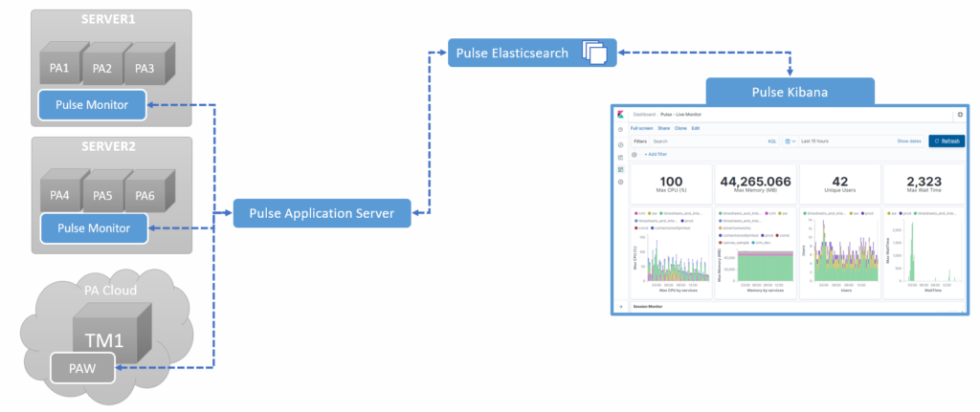Click the Last 15 hours time range
The height and width of the screenshot is (412, 980).
tap(814, 141)
